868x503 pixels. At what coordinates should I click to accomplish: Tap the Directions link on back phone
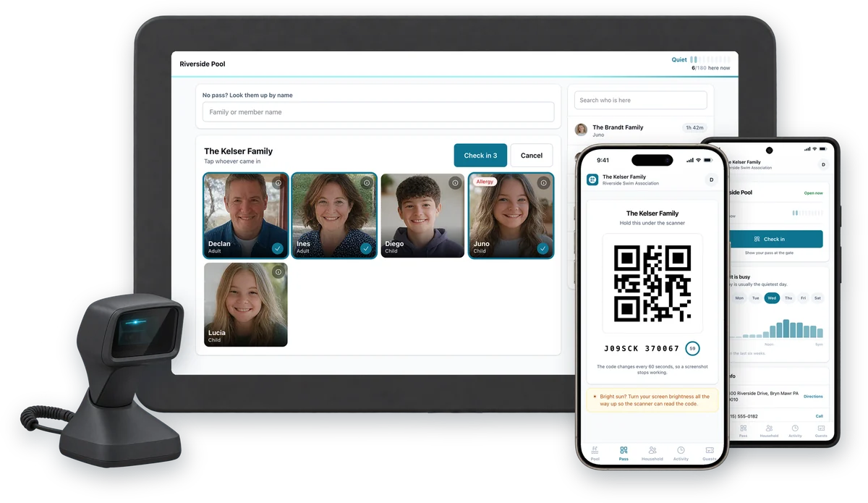coord(813,397)
